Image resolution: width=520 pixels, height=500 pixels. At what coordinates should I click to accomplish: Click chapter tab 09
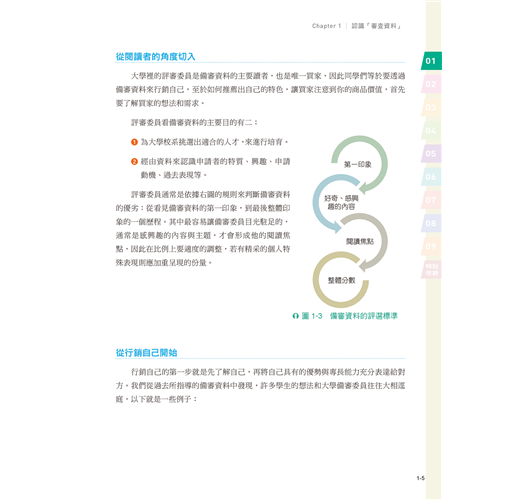point(431,246)
